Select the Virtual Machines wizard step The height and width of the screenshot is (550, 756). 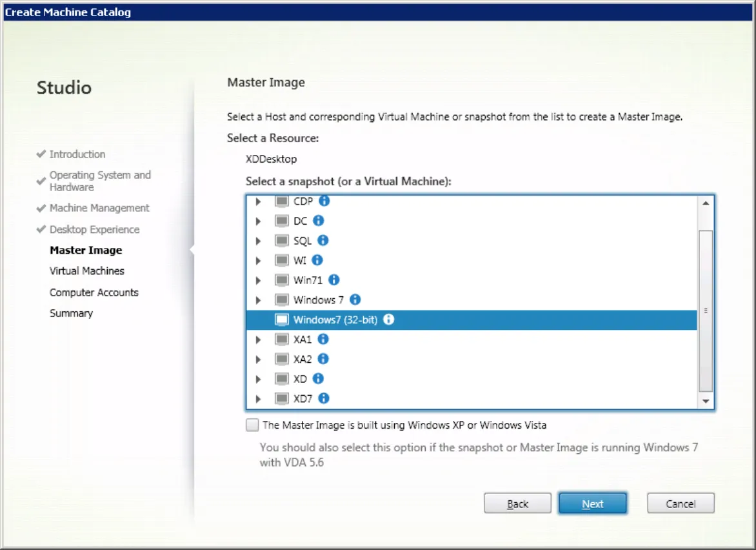pyautogui.click(x=87, y=271)
